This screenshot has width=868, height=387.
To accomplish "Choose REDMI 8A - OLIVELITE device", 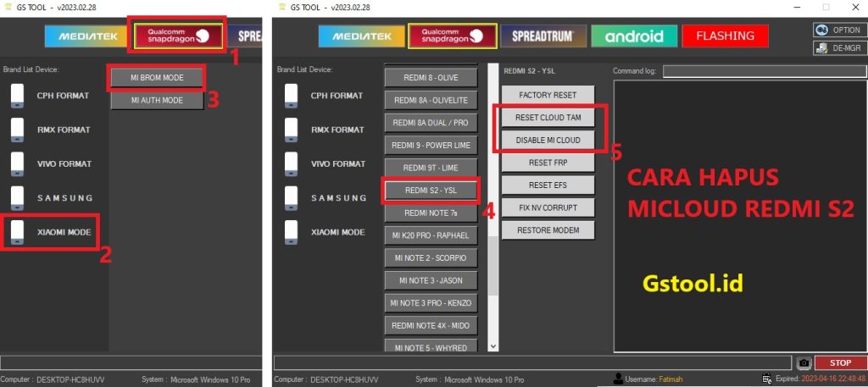I will pos(431,101).
